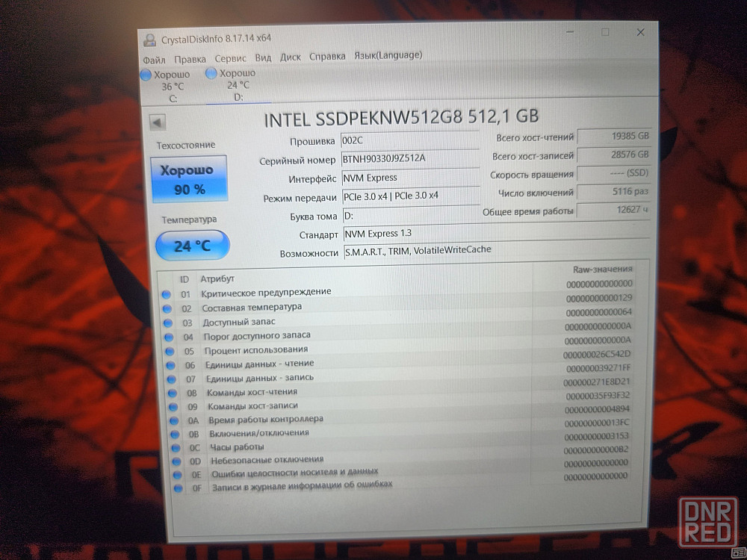Viewport: 747px width, 560px height.
Task: Click the status dot for Включения/отключения
Action: [176, 435]
